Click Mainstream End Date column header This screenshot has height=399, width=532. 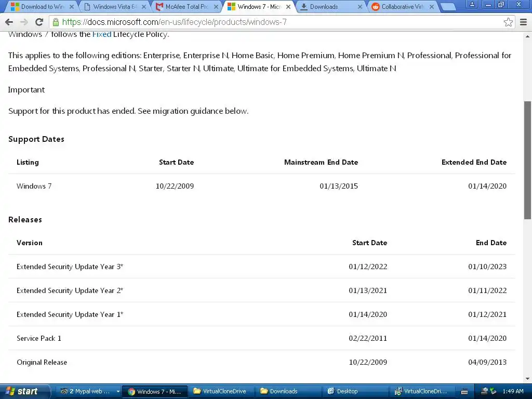pyautogui.click(x=321, y=162)
